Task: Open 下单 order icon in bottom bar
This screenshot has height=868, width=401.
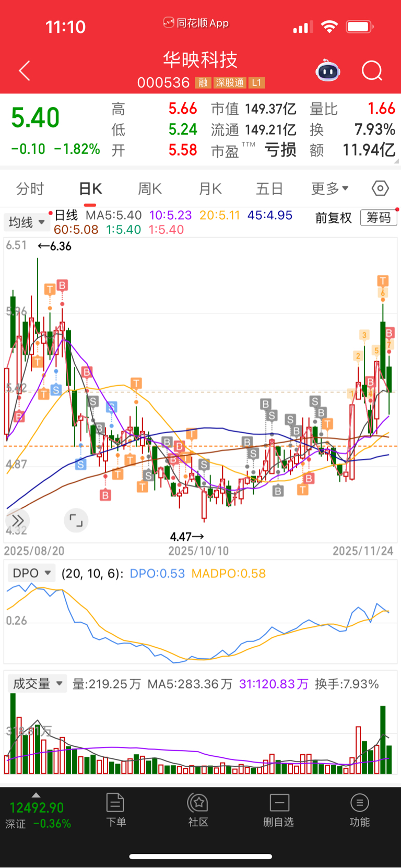Action: tap(115, 810)
